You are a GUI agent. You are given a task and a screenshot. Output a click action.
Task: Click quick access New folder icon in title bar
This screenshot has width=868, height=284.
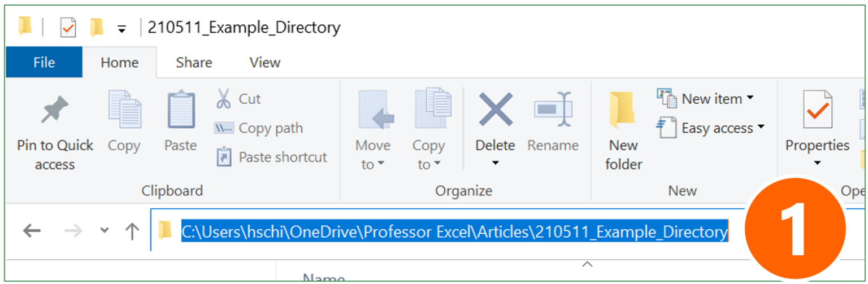pyautogui.click(x=97, y=27)
